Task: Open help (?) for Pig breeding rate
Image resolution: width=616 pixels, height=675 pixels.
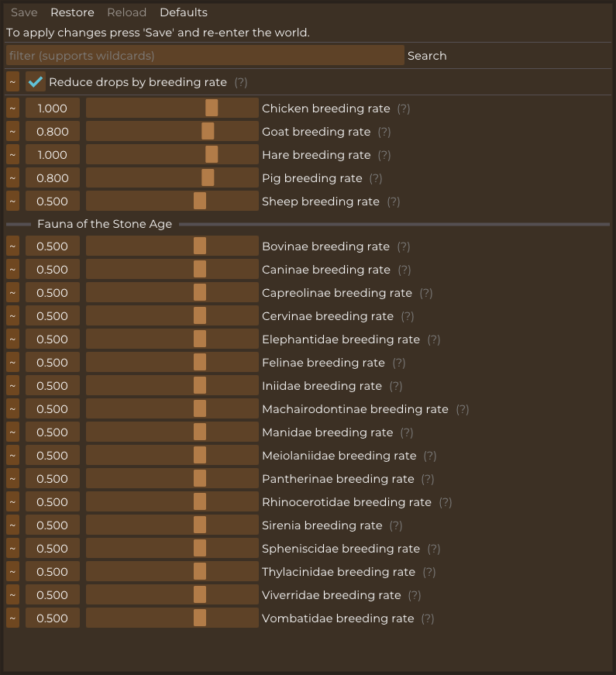Action: coord(376,178)
